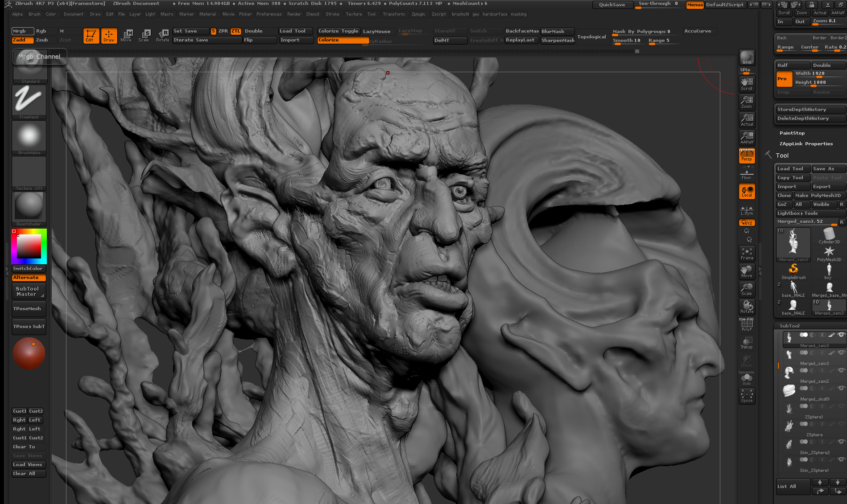Select the Cylinder3D tool
The height and width of the screenshot is (504, 847).
click(829, 236)
